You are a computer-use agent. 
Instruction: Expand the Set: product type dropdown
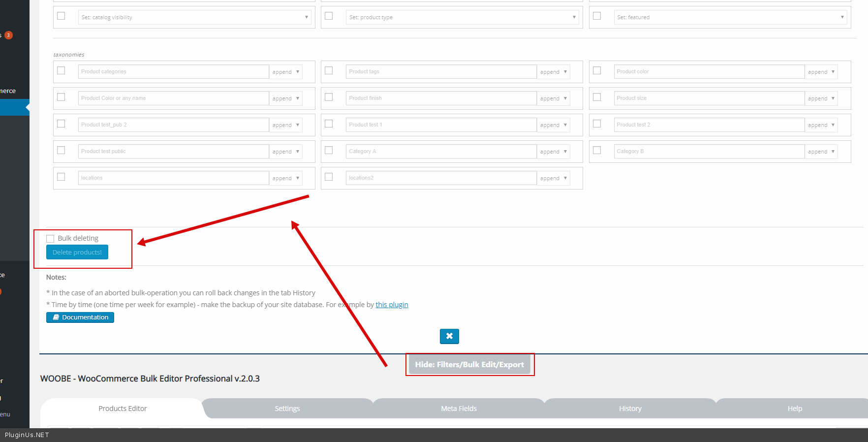pyautogui.click(x=462, y=17)
